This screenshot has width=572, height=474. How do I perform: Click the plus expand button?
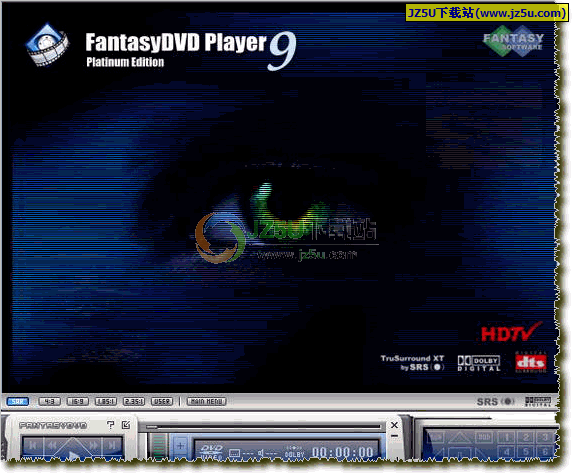coord(181,446)
